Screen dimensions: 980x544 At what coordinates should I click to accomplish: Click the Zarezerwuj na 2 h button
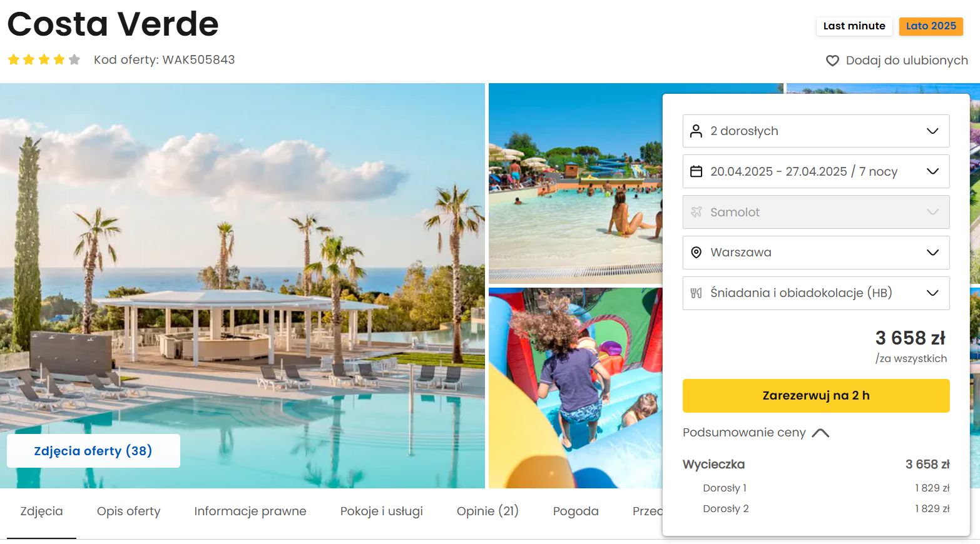click(x=816, y=396)
